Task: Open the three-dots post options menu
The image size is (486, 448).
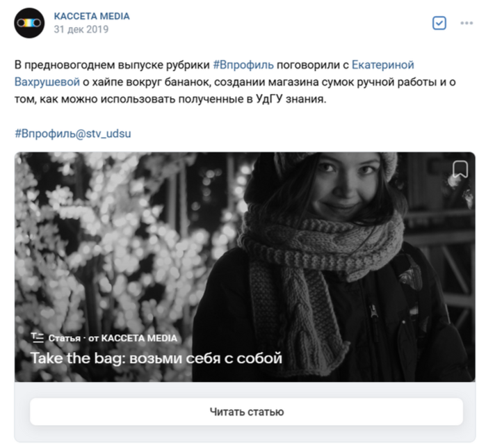Action: click(x=467, y=23)
